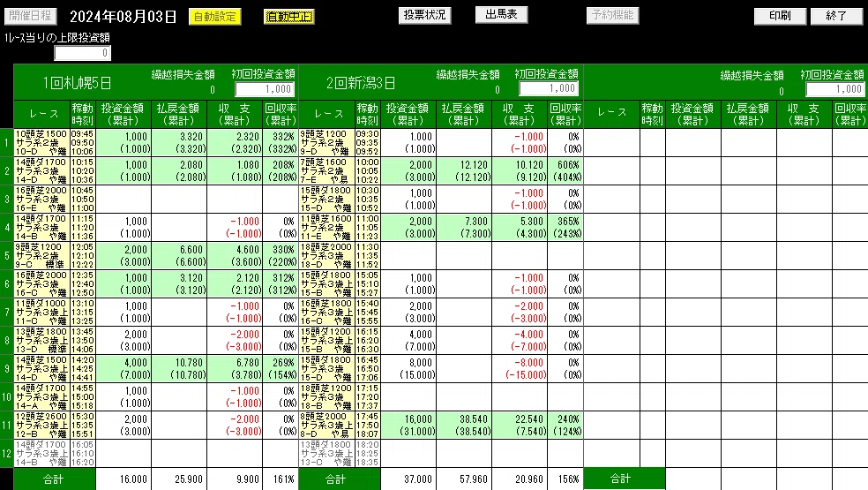The image size is (868, 490).
Task: Focus the 1レース当りの上限投資額 input field
Action: pos(83,53)
